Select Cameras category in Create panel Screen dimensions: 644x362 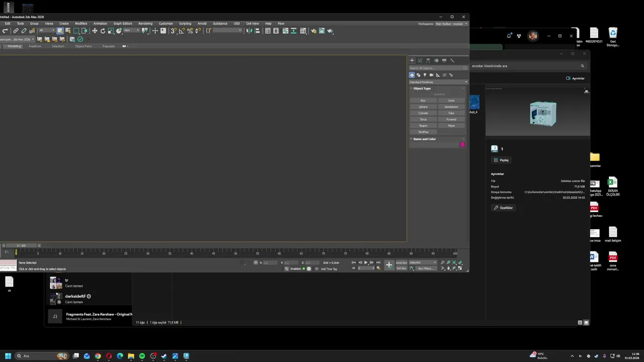tap(431, 75)
